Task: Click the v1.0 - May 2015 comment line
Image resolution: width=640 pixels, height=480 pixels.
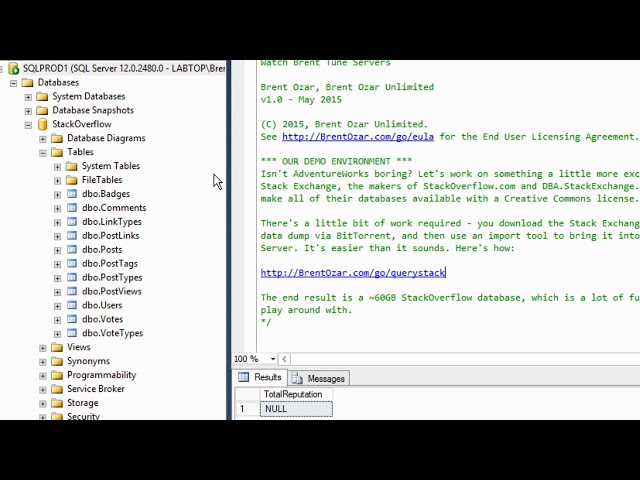Action: tap(301, 100)
